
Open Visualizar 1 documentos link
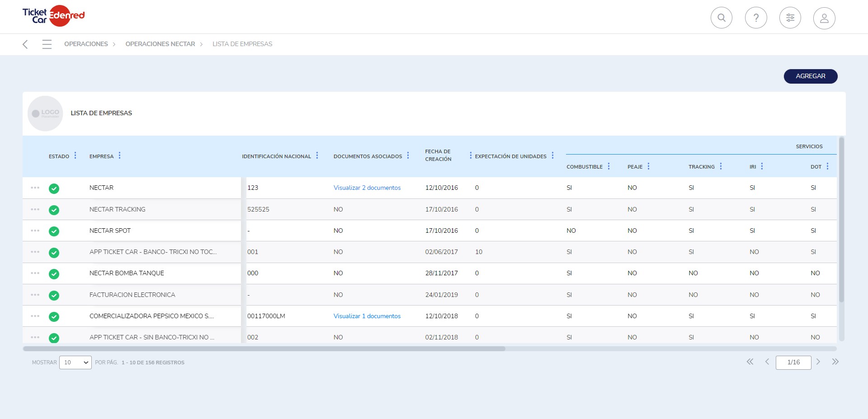click(367, 316)
